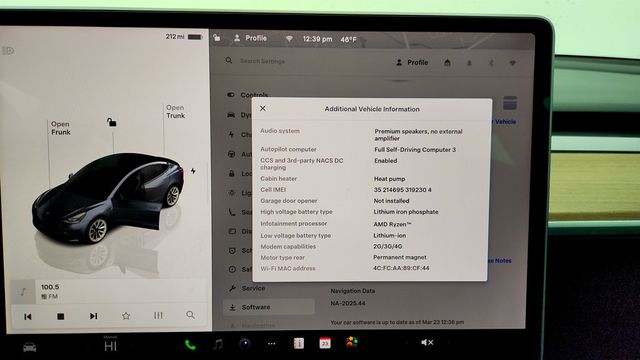The image size is (640, 360).
Task: Close the Additional Vehicle Information dialog
Action: coord(263,109)
